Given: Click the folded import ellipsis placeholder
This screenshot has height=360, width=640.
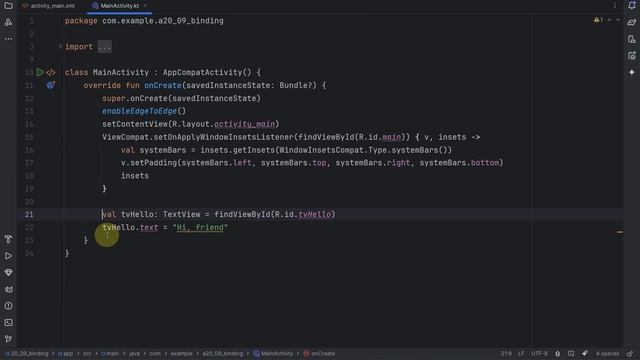Looking at the screenshot, I should pyautogui.click(x=104, y=47).
